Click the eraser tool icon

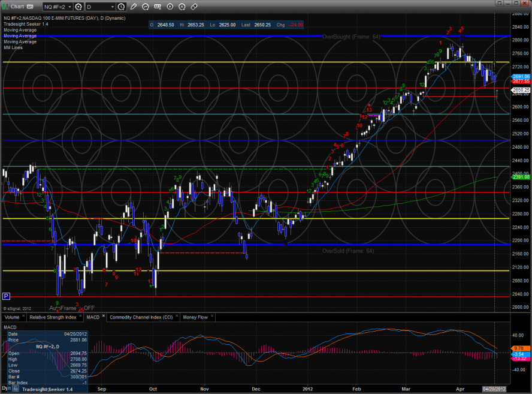coord(194,7)
